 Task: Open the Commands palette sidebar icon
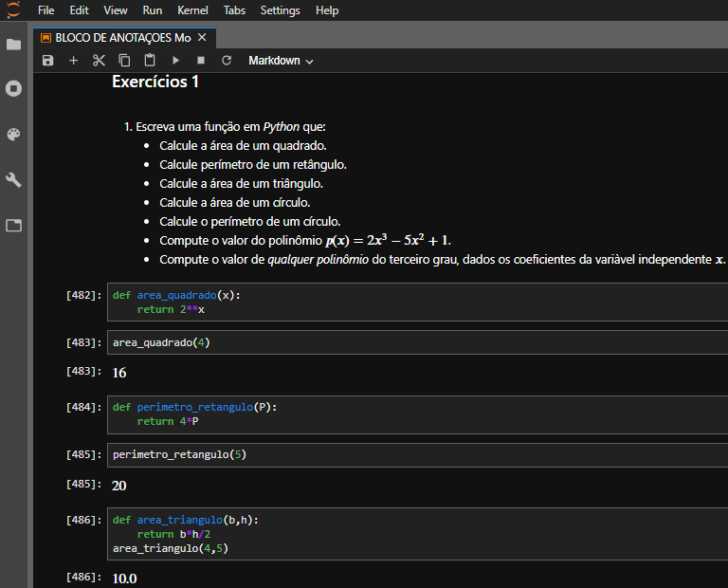pyautogui.click(x=13, y=135)
